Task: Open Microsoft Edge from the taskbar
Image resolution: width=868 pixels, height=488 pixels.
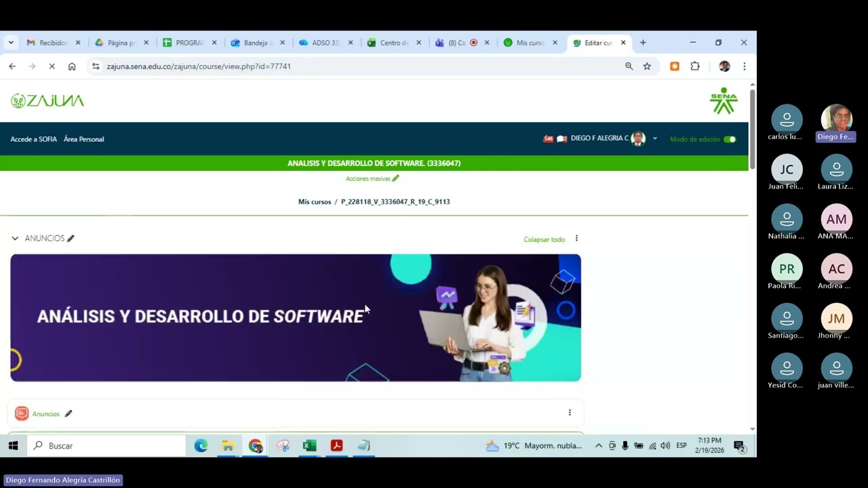Action: pyautogui.click(x=201, y=445)
